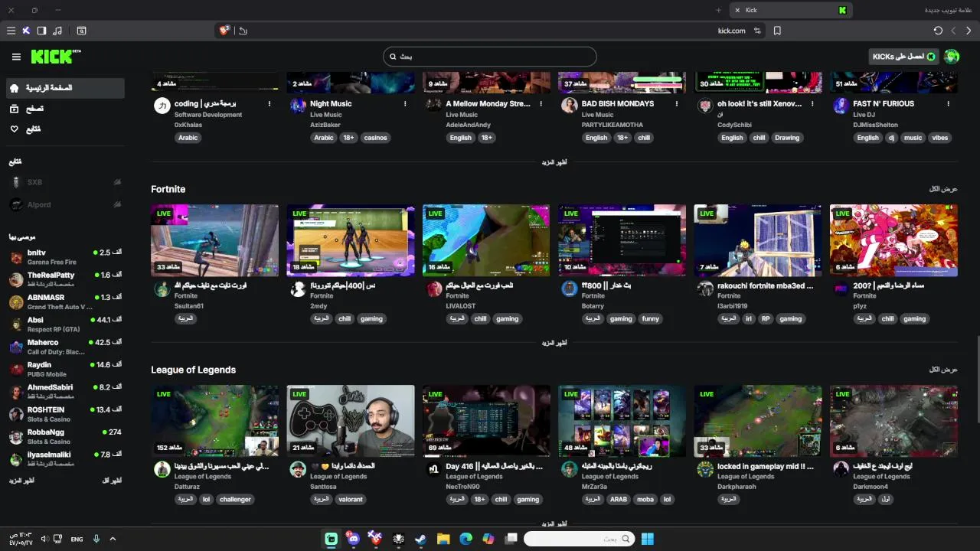Click the challenger tag on the Datturaz stream
The image size is (980, 551).
(x=235, y=500)
